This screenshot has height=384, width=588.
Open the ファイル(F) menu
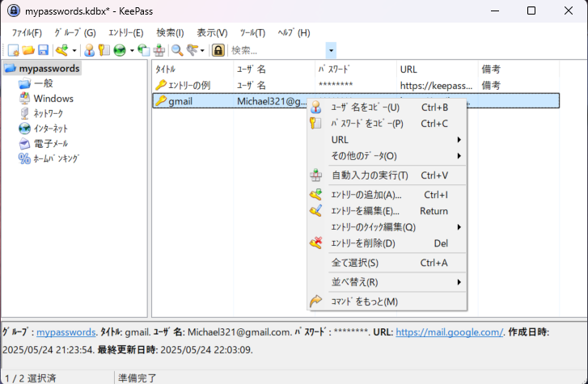(x=27, y=33)
